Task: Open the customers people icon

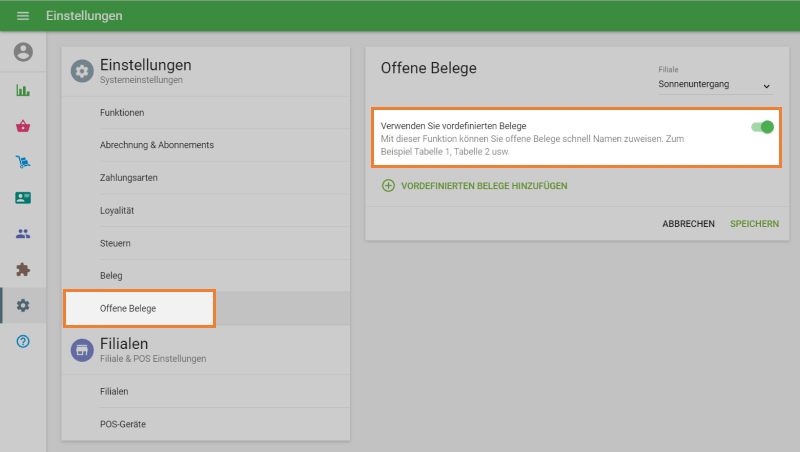Action: point(23,234)
